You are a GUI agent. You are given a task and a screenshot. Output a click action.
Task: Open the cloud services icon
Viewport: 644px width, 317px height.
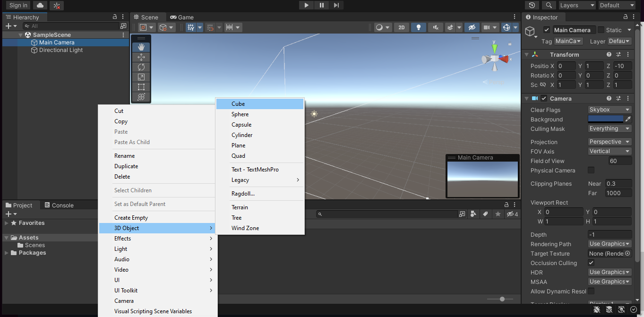coord(40,5)
